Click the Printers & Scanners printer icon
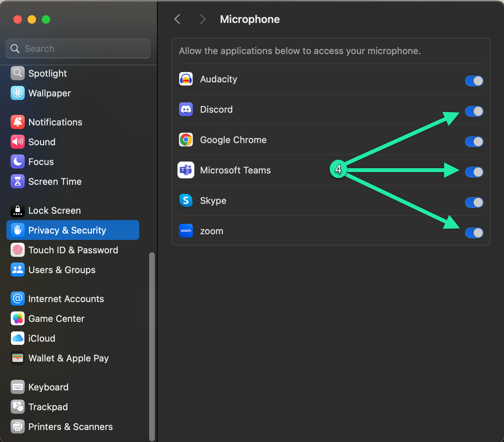 tap(18, 427)
